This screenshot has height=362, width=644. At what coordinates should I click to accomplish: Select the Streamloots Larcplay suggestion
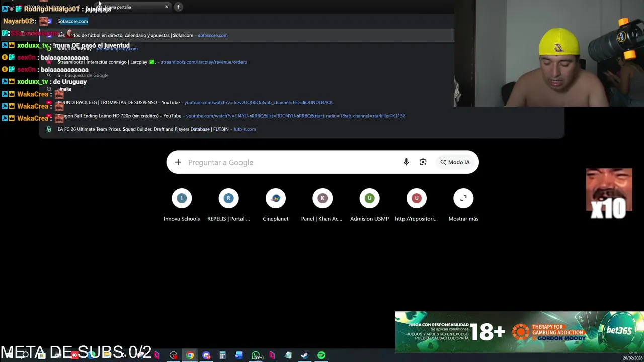point(247,62)
